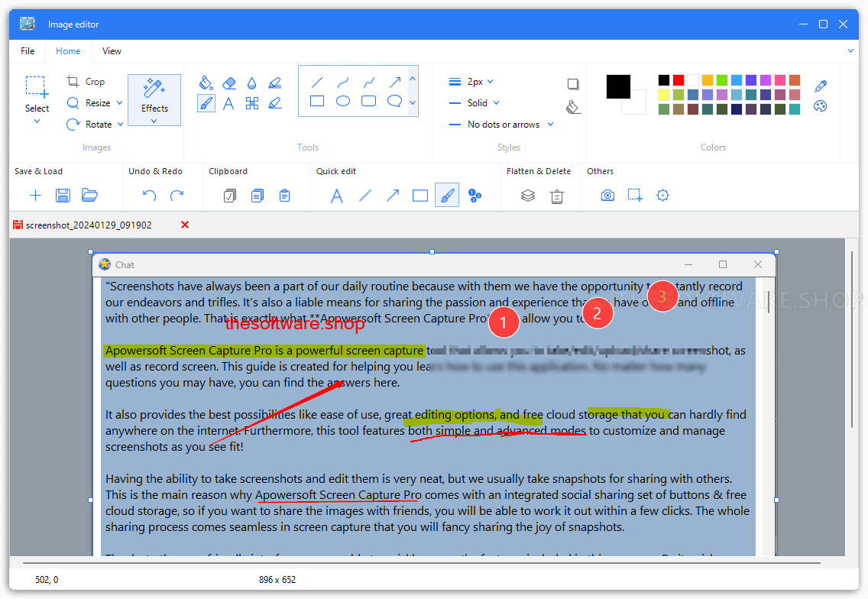Image resolution: width=868 pixels, height=599 pixels.
Task: Activate the eyedropper color picker
Action: [821, 86]
